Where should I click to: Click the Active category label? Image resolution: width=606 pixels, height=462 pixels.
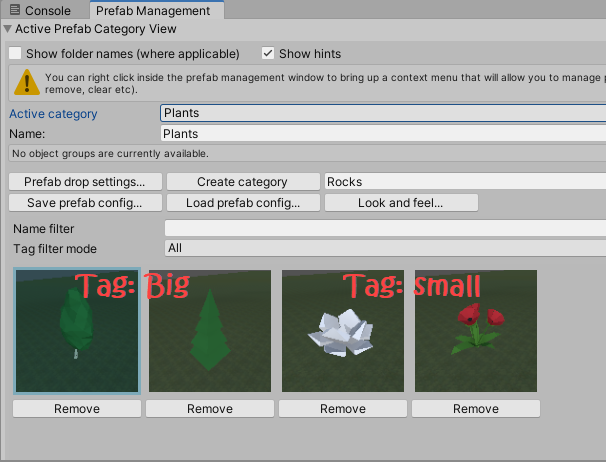pos(53,114)
